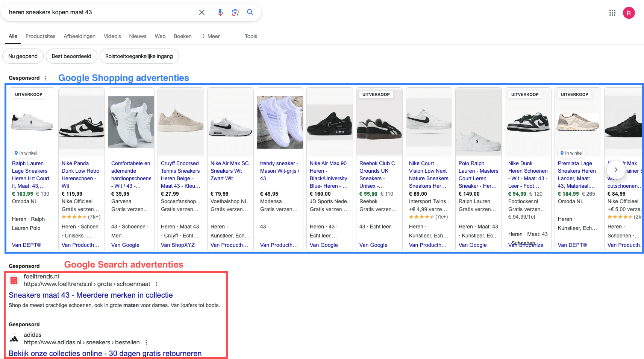Open Google Lens image search
644x359 pixels.
coord(235,12)
